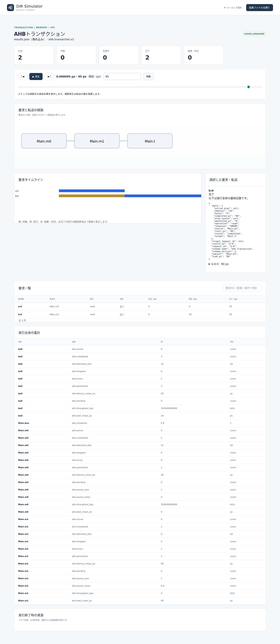Click the 処理中 count card
This screenshot has width=280, height=644.
coord(119,55)
